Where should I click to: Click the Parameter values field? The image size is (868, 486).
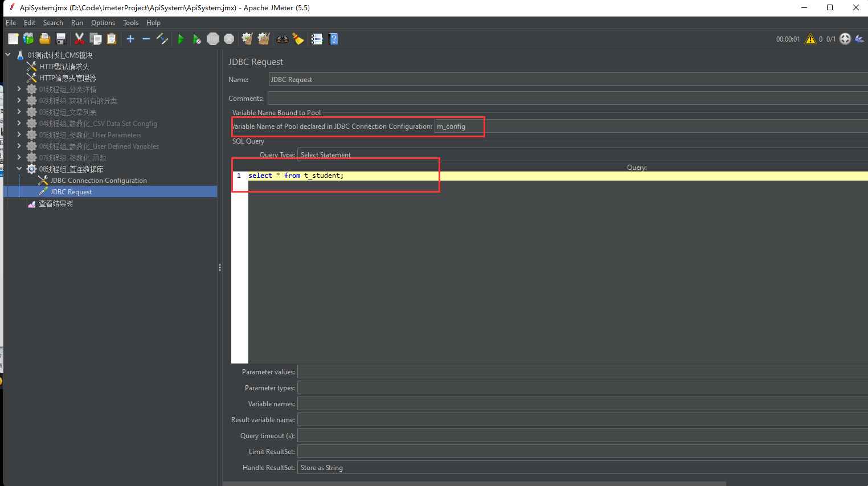click(582, 372)
